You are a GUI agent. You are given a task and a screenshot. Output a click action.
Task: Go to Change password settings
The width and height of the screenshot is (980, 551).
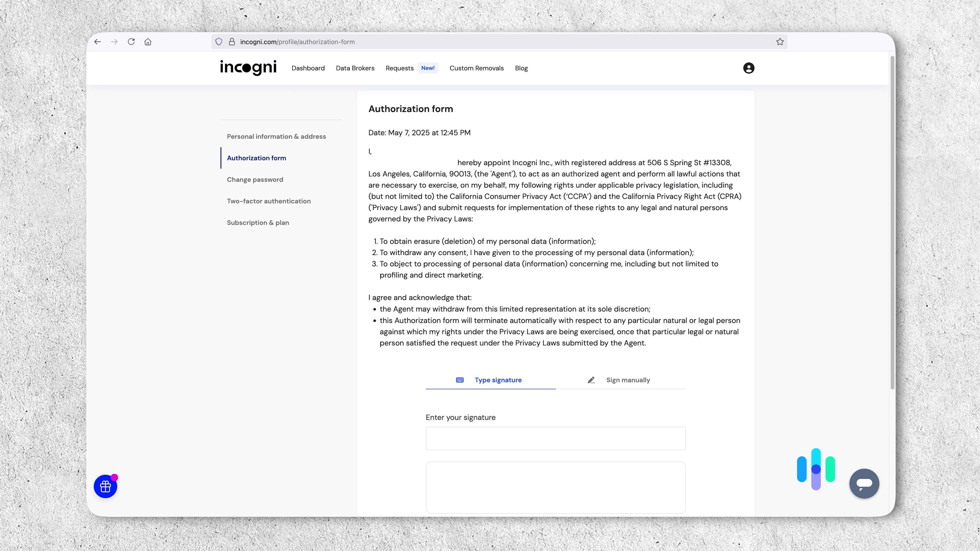(255, 179)
